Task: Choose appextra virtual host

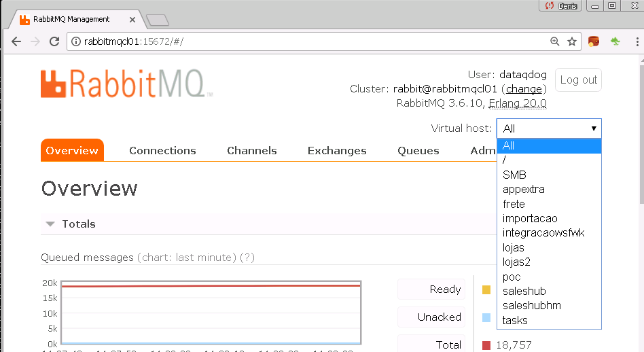Action: (549, 190)
